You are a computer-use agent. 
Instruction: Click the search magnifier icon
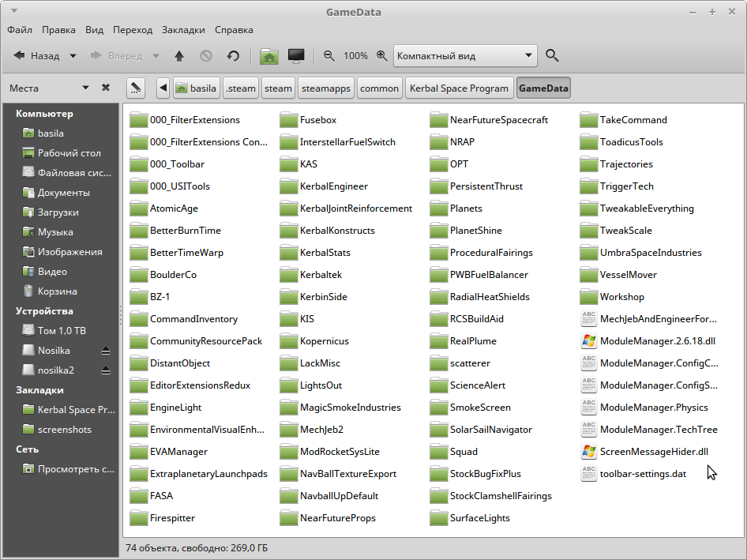(552, 56)
